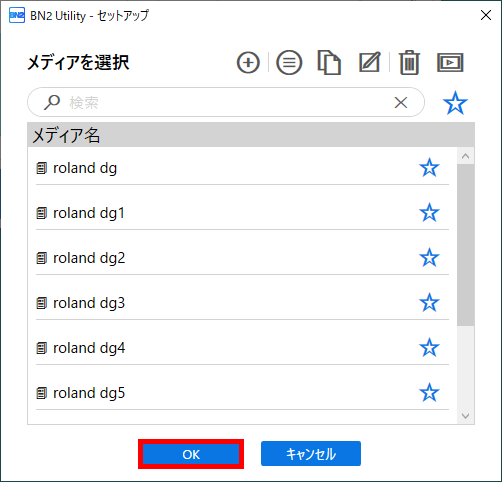Click the OK button

pos(191,454)
